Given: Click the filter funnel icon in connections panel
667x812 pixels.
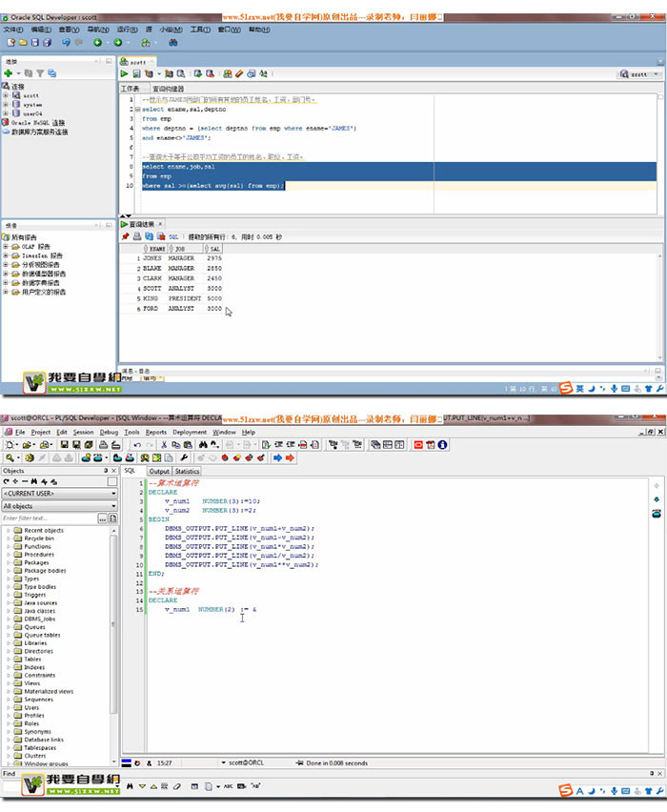Looking at the screenshot, I should tap(40, 73).
